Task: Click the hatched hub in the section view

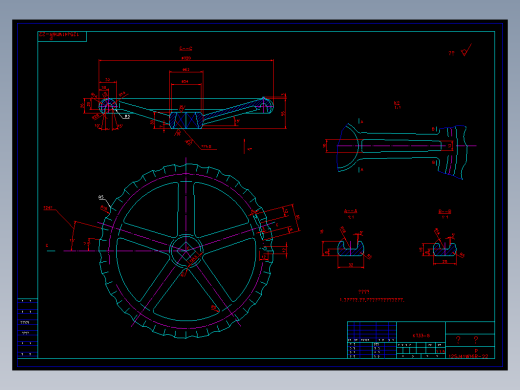Action: pyautogui.click(x=186, y=120)
